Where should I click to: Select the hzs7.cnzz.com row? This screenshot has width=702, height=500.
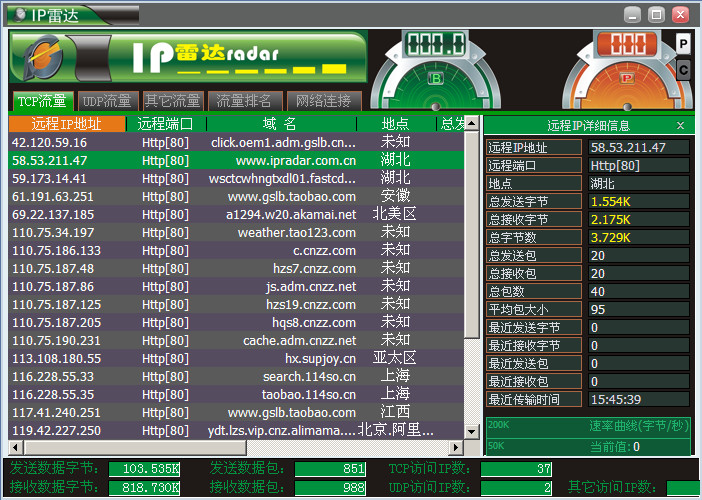click(x=236, y=269)
